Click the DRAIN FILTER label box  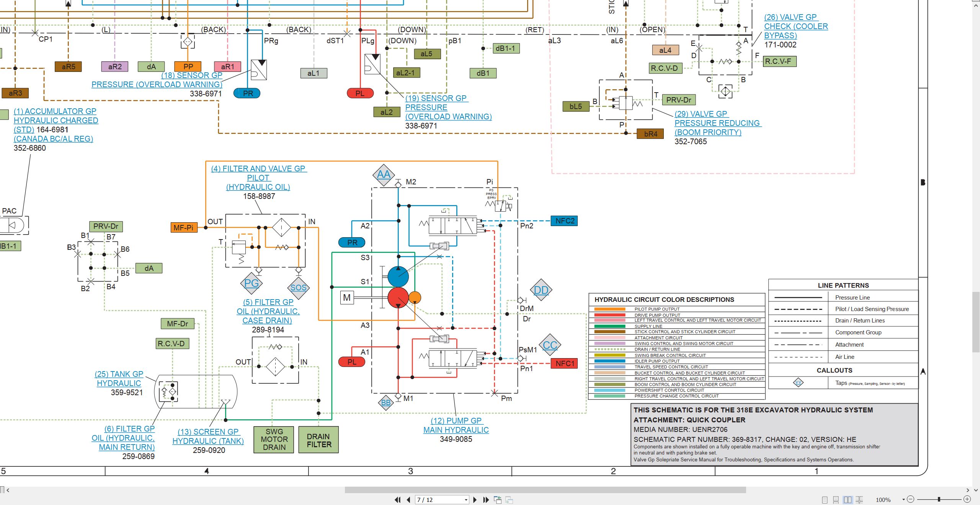[x=318, y=440]
